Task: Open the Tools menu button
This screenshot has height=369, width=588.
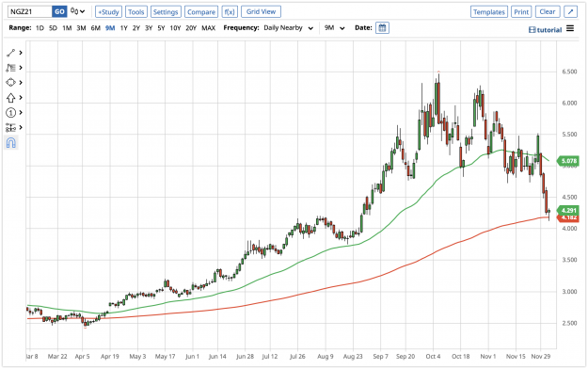Action: pyautogui.click(x=136, y=11)
